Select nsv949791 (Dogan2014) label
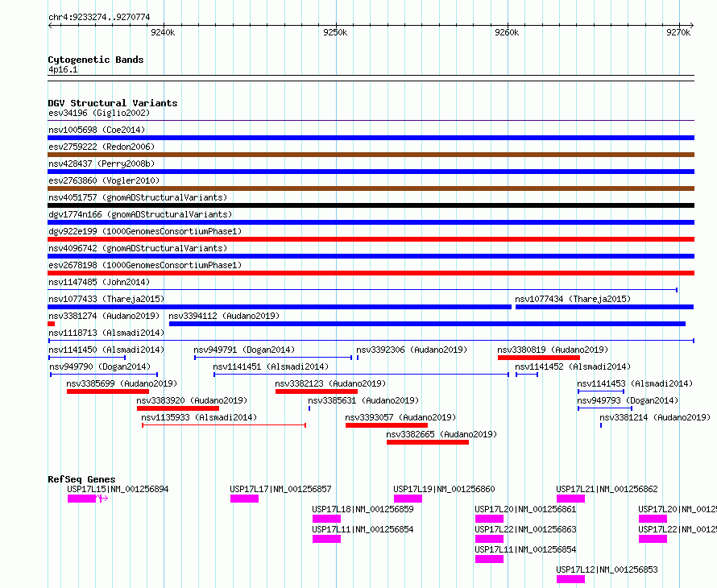 click(x=244, y=350)
